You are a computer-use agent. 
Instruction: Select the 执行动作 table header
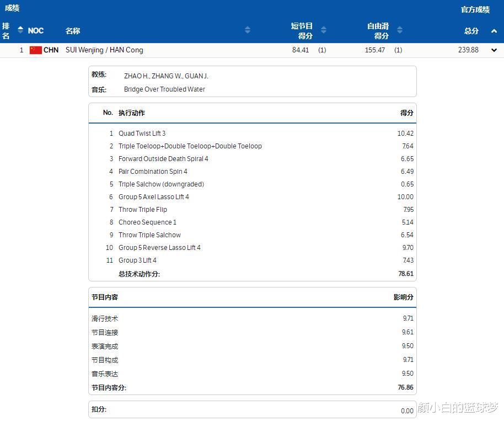tap(132, 113)
